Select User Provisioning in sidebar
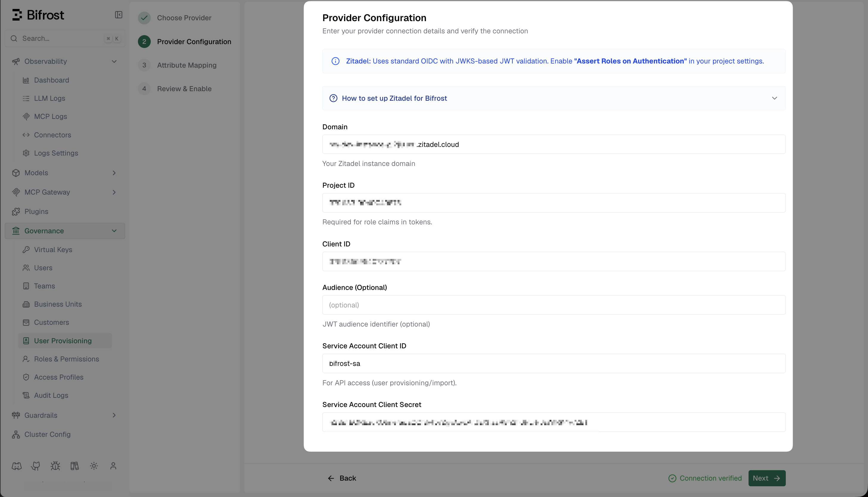This screenshot has width=868, height=497. click(65, 341)
